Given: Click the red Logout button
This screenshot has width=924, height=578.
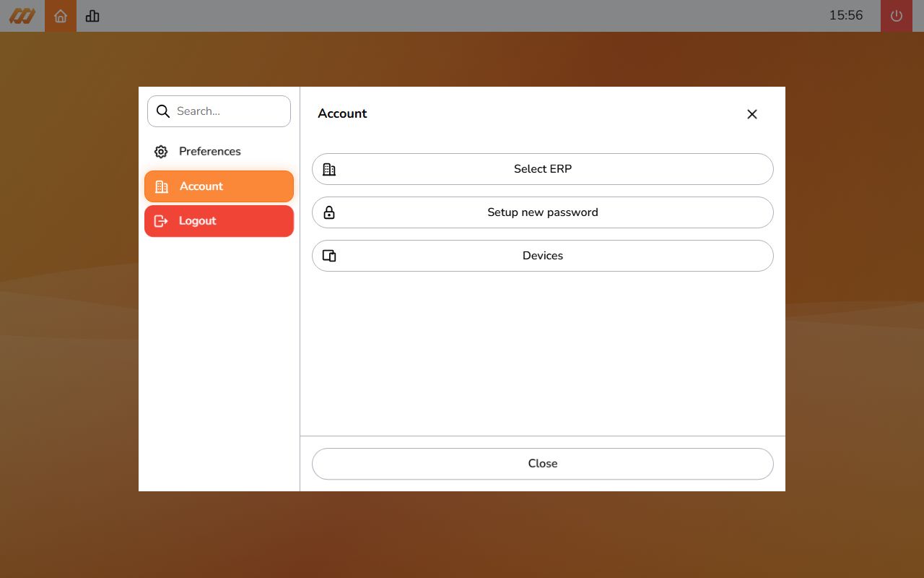Looking at the screenshot, I should coord(219,221).
